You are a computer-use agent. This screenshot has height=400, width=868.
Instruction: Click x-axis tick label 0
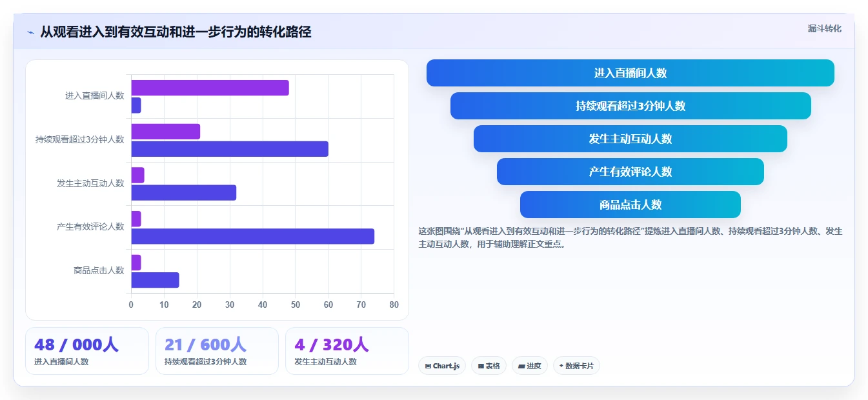[131, 305]
